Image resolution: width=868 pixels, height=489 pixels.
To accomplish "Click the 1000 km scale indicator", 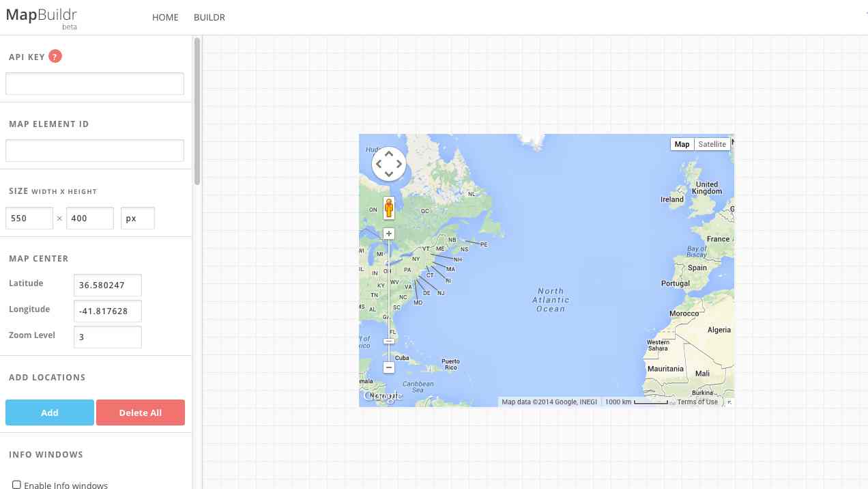I will tap(636, 402).
